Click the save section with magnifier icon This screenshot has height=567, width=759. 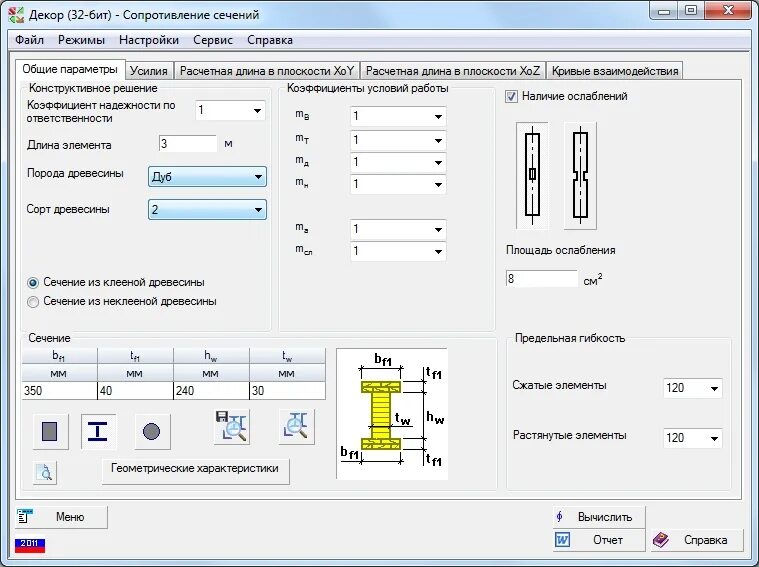[x=231, y=427]
